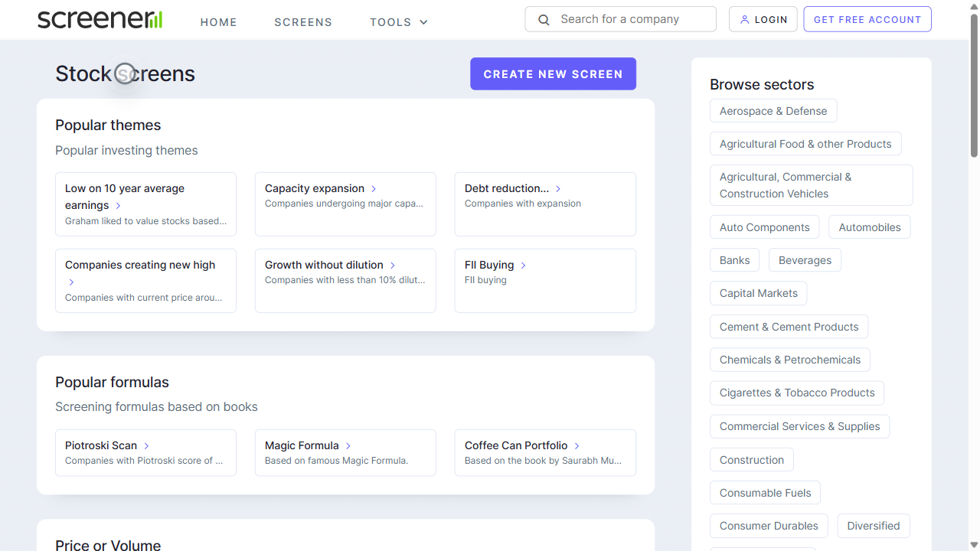Select the Banks sector tag
Screen dimensions: 980x551
tap(734, 259)
